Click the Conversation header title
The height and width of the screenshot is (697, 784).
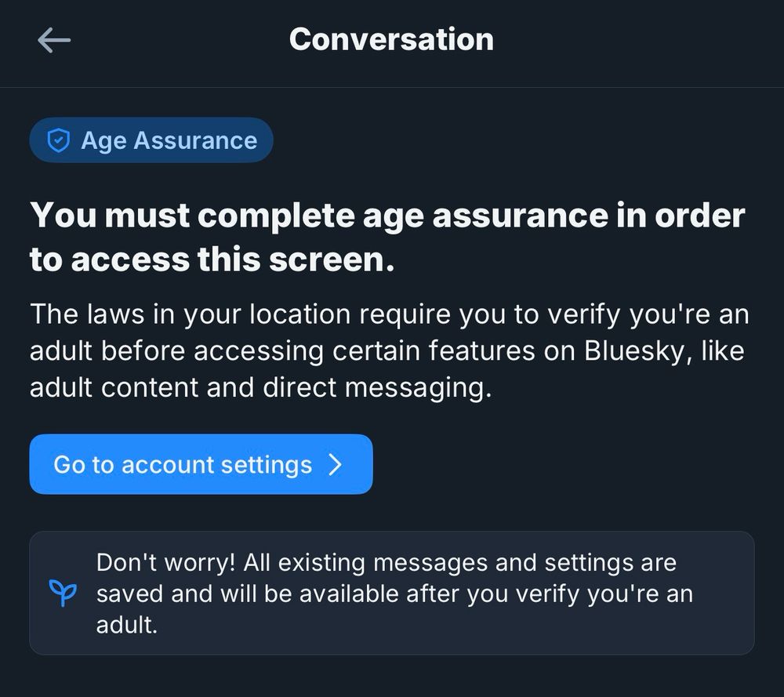coord(391,39)
